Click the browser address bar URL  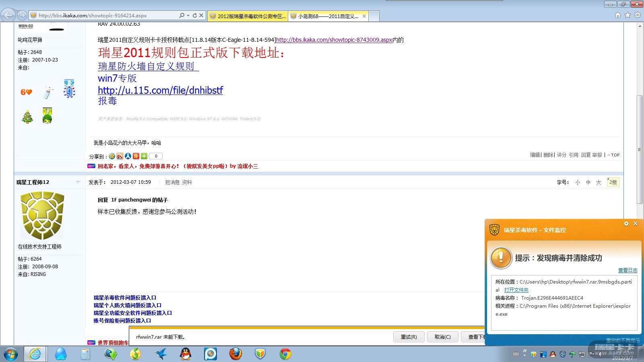coord(93,15)
